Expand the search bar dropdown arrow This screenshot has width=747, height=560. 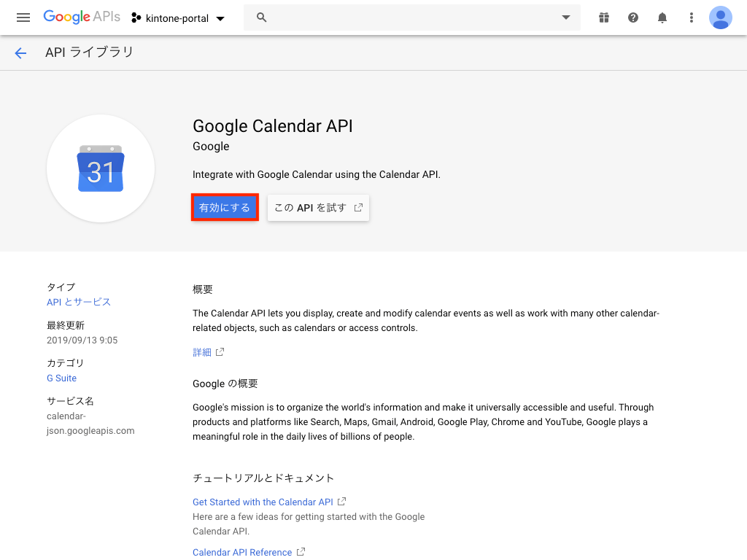(565, 17)
